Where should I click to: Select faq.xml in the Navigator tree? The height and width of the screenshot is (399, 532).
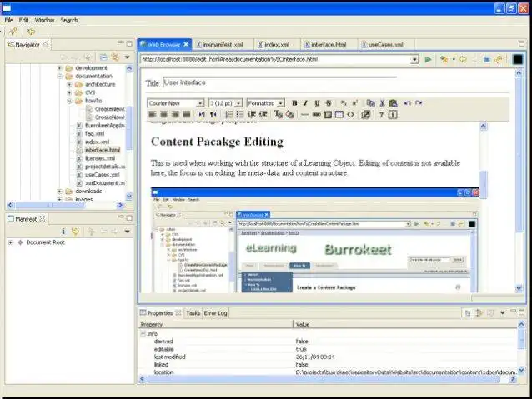pos(94,133)
